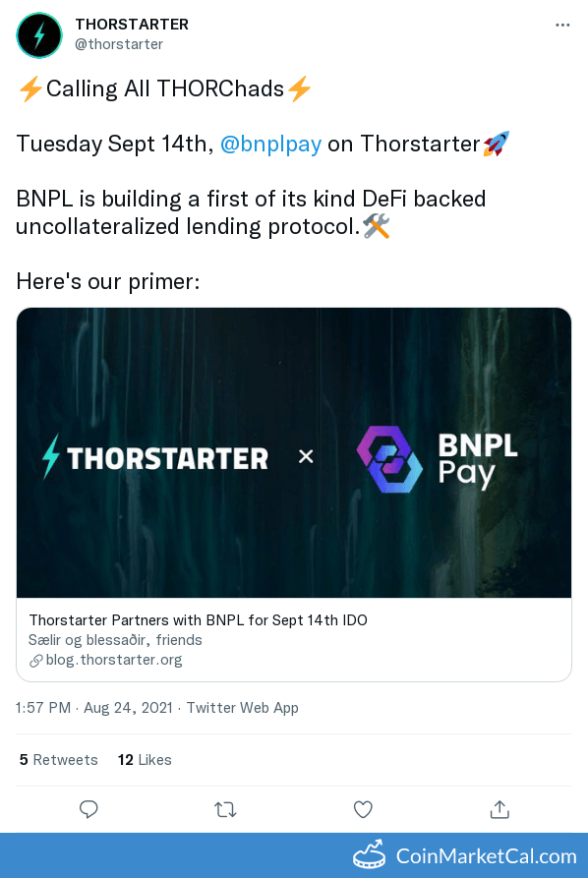Click the blue CoinMarketCal footer bar
Viewport: 588px width, 878px height.
(x=294, y=855)
